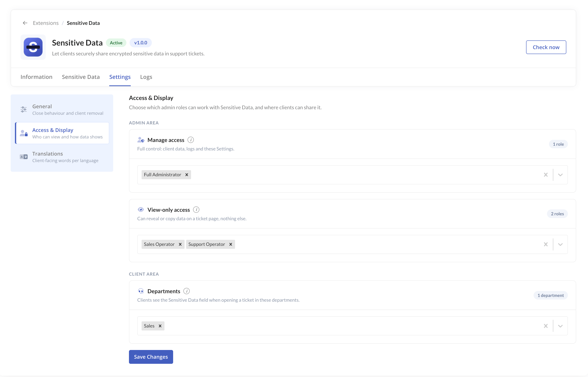This screenshot has height=377, width=588.
Task: Click the Check now button
Action: 546,47
